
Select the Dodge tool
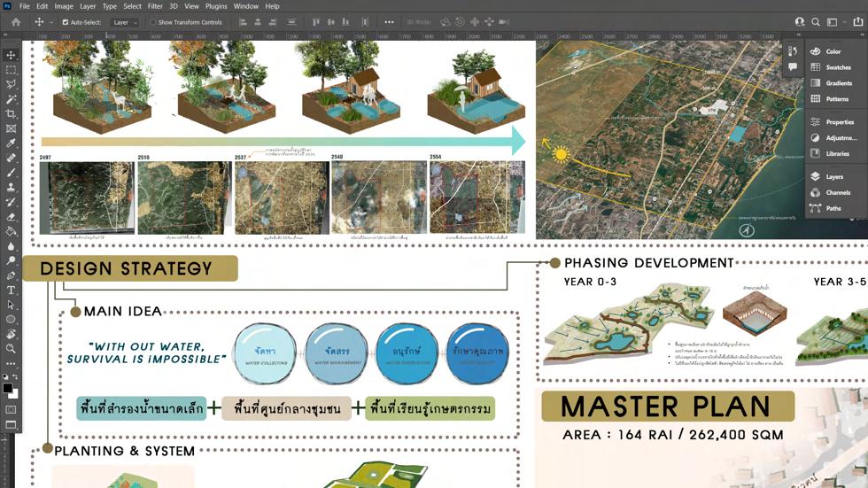click(x=11, y=260)
